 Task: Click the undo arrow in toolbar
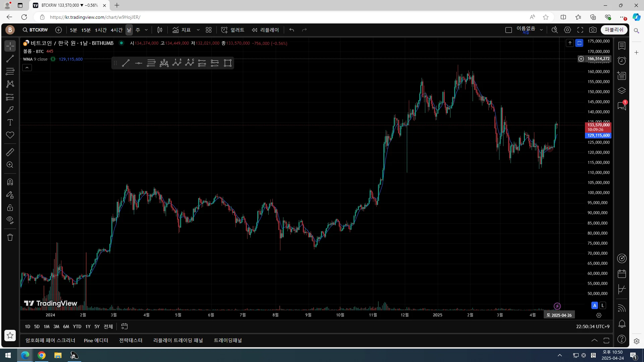point(291,30)
